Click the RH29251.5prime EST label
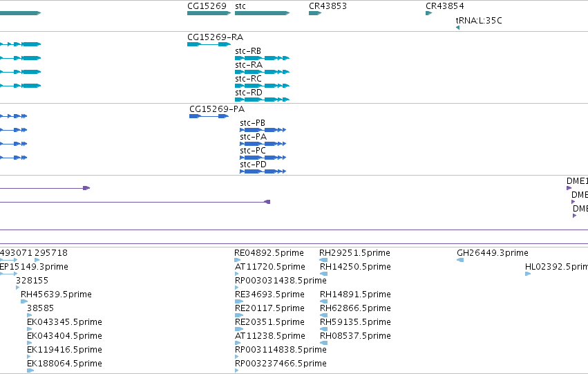Image resolution: width=588 pixels, height=374 pixels. tap(354, 253)
